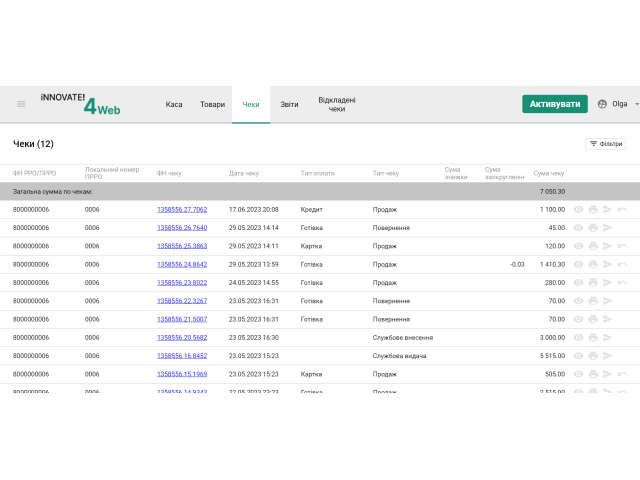This screenshot has height=480, width=640.
Task: Click eye icon for Службова видача row
Action: tap(578, 356)
